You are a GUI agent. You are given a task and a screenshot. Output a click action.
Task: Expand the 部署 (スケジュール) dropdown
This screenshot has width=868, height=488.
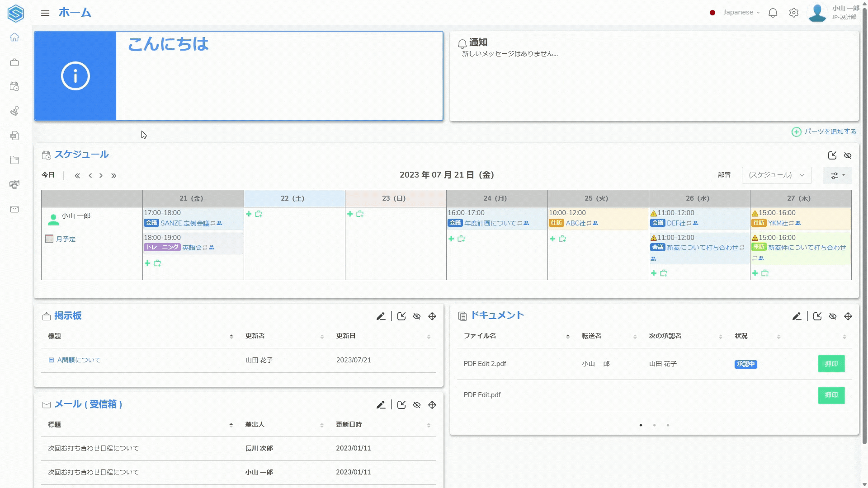click(776, 175)
